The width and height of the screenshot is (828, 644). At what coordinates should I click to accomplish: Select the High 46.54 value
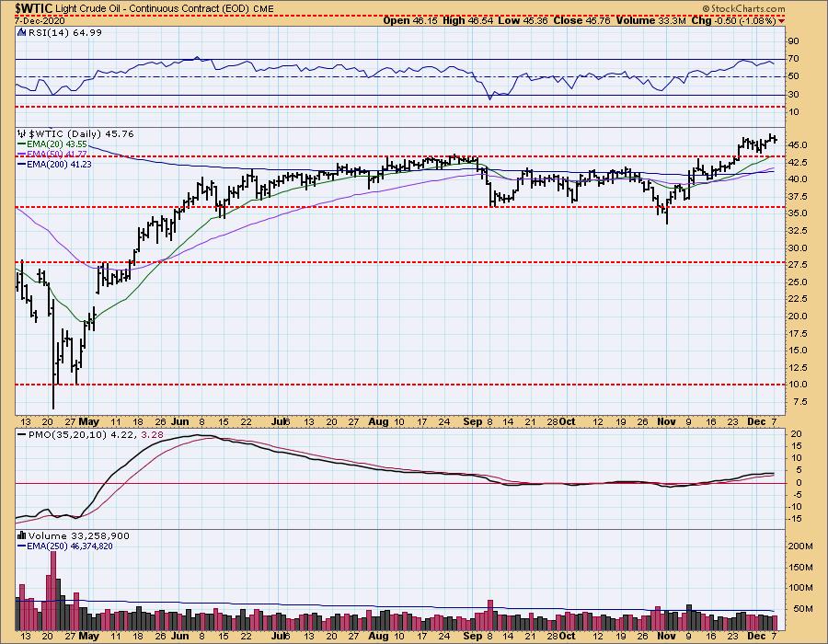coord(468,20)
